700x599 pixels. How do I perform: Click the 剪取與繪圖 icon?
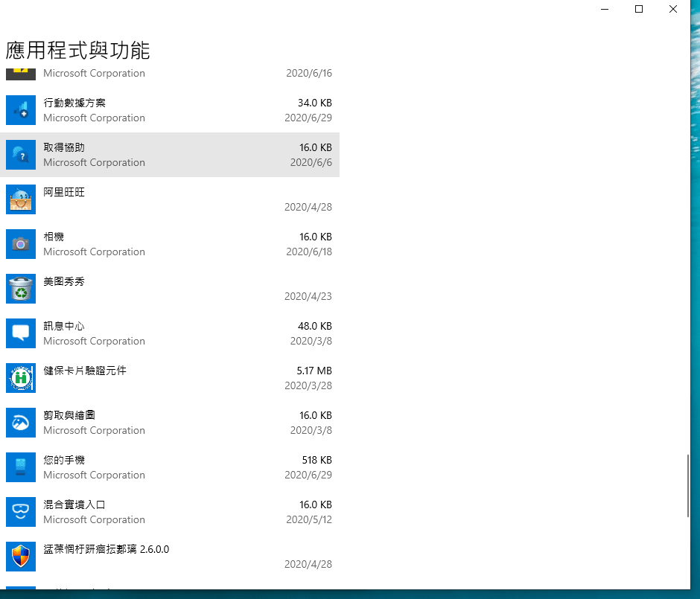click(21, 423)
